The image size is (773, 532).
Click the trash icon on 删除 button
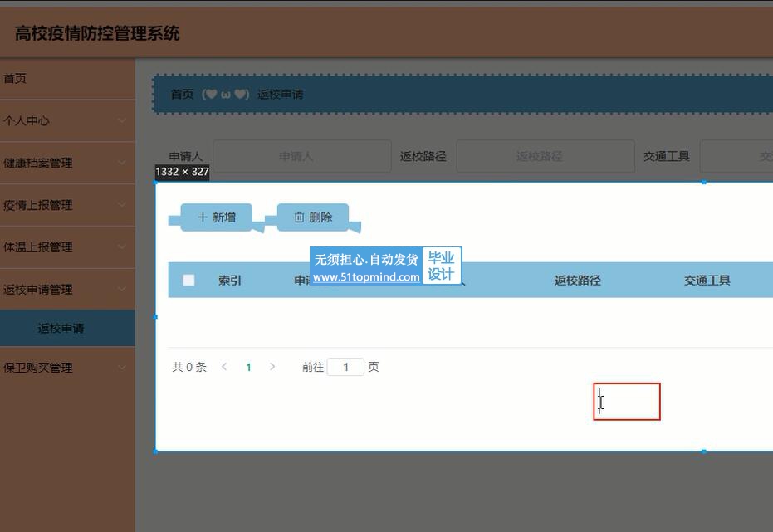300,217
